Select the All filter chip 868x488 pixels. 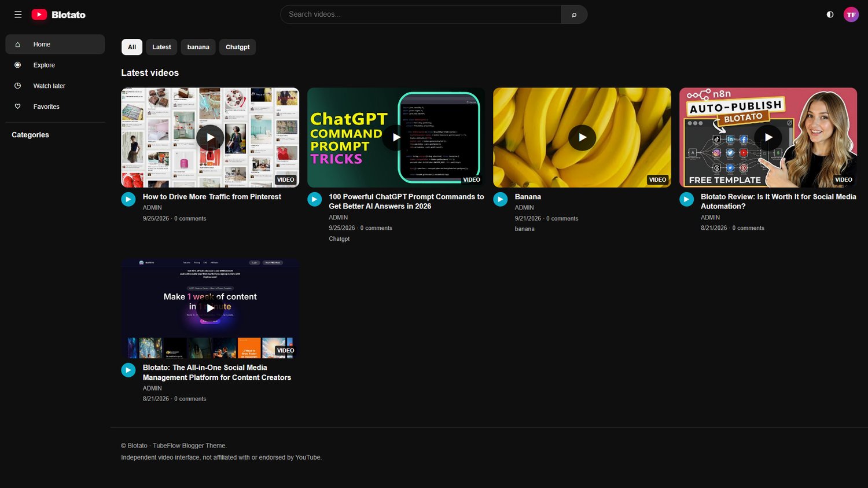(132, 47)
